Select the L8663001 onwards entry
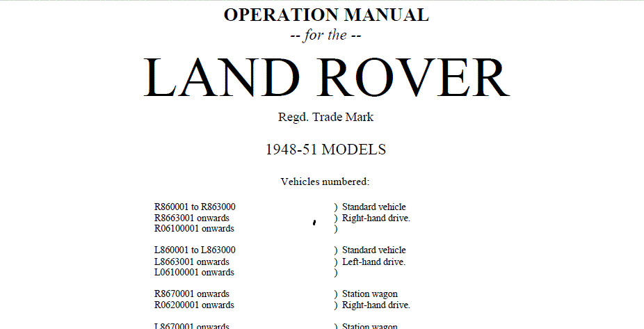Image resolution: width=644 pixels, height=329 pixels. point(191,262)
